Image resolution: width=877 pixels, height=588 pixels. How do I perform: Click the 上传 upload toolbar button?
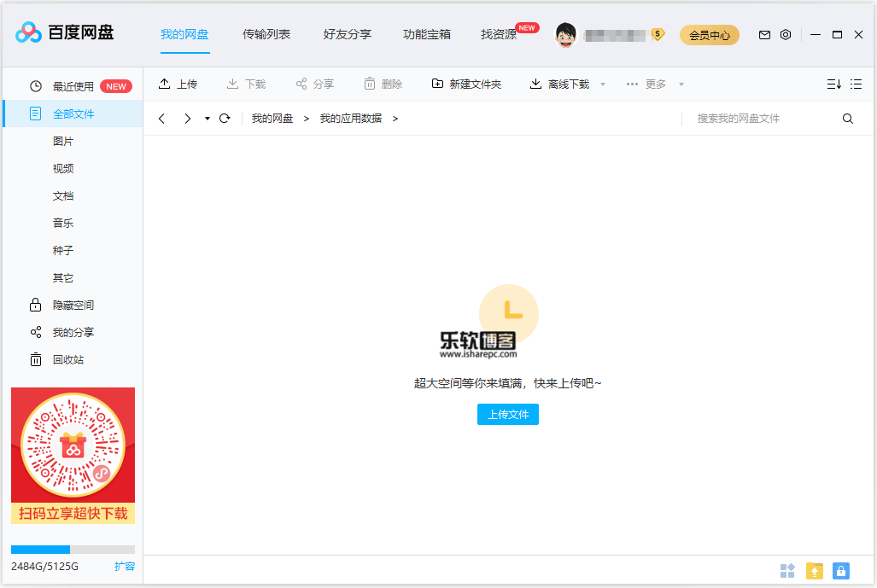(178, 84)
